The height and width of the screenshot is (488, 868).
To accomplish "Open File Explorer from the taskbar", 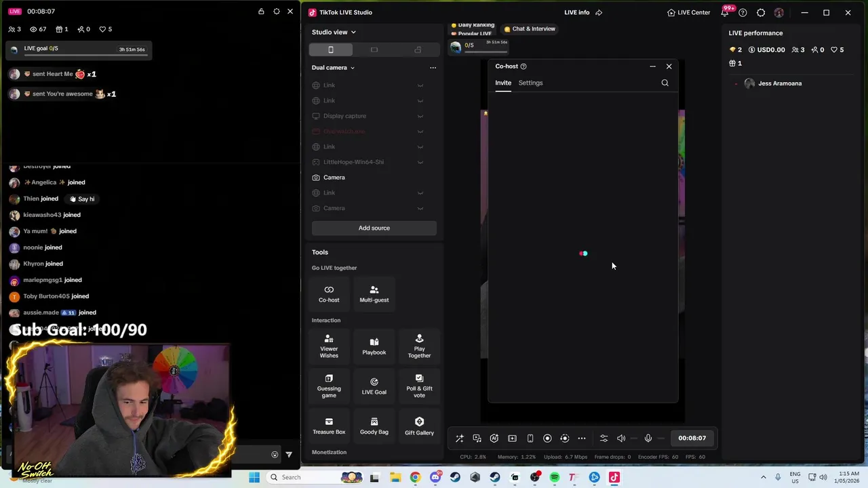I will point(395,477).
